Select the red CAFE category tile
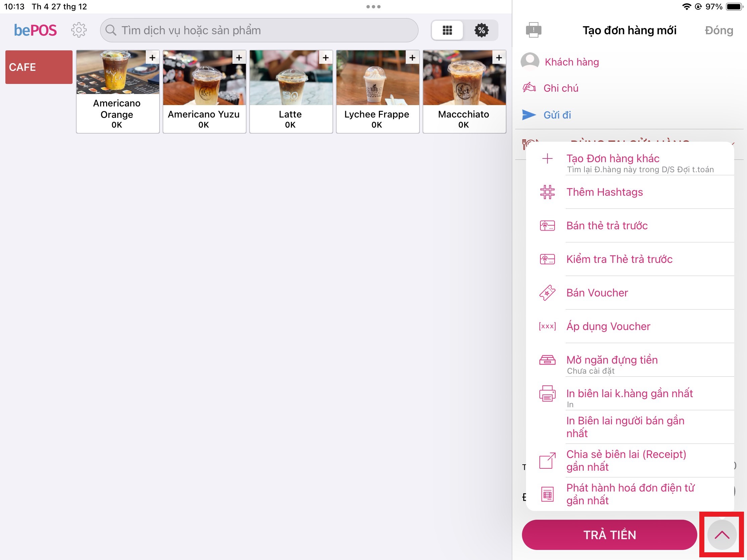This screenshot has height=560, width=747. click(x=39, y=67)
